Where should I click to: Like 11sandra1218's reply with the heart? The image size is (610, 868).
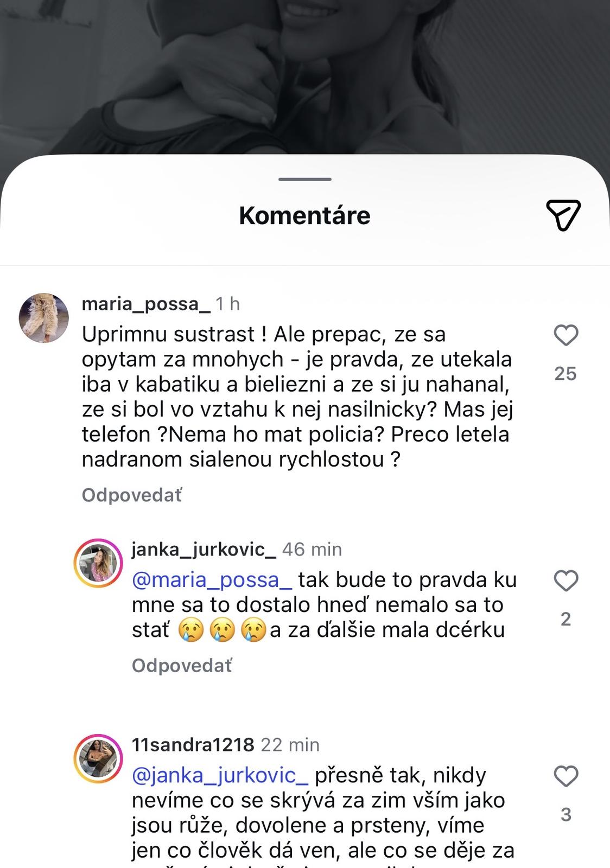click(x=565, y=776)
